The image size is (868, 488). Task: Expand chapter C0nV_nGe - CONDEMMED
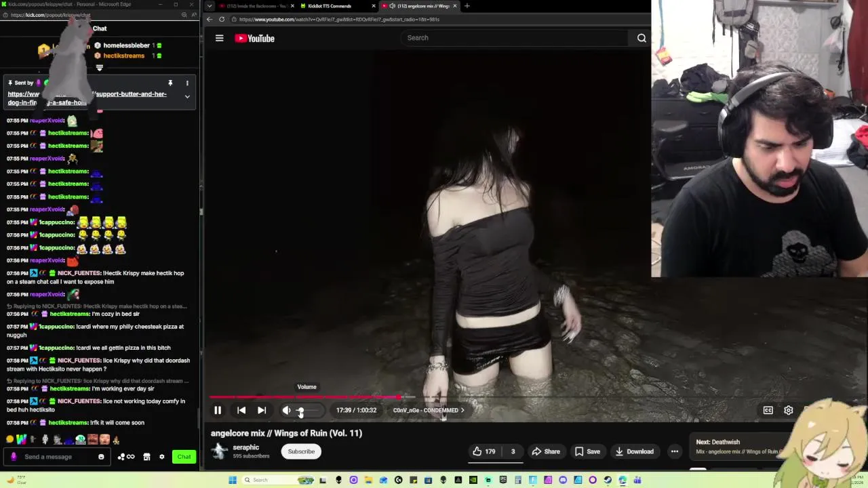click(x=429, y=410)
